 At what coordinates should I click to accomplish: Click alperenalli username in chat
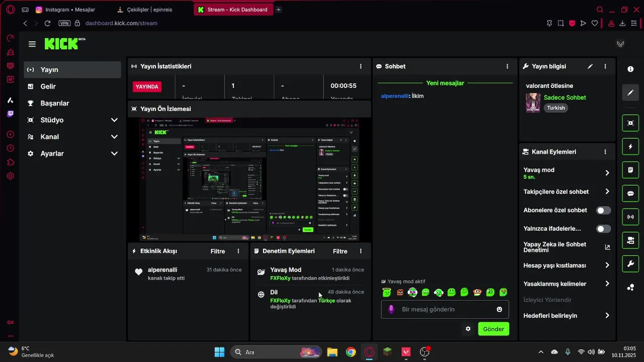pyautogui.click(x=394, y=96)
